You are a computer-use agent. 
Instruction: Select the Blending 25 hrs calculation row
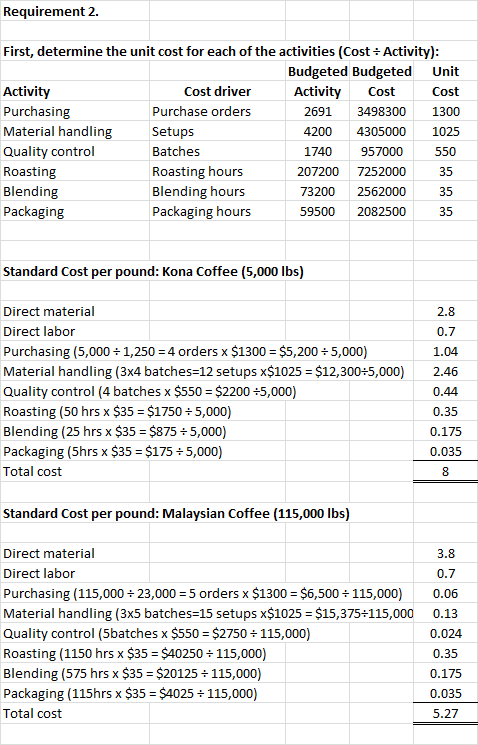pyautogui.click(x=115, y=431)
